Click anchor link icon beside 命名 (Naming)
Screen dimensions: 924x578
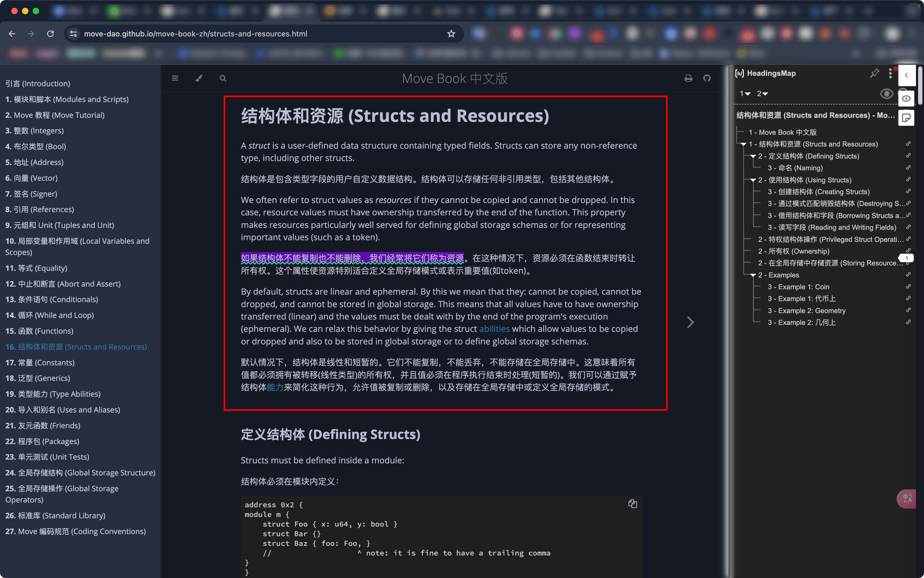pos(908,167)
